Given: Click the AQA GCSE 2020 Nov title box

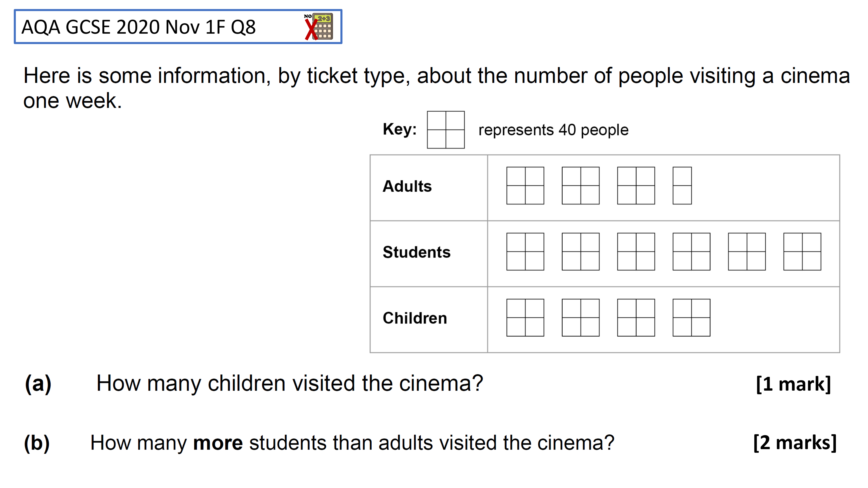Looking at the screenshot, I should point(178,27).
